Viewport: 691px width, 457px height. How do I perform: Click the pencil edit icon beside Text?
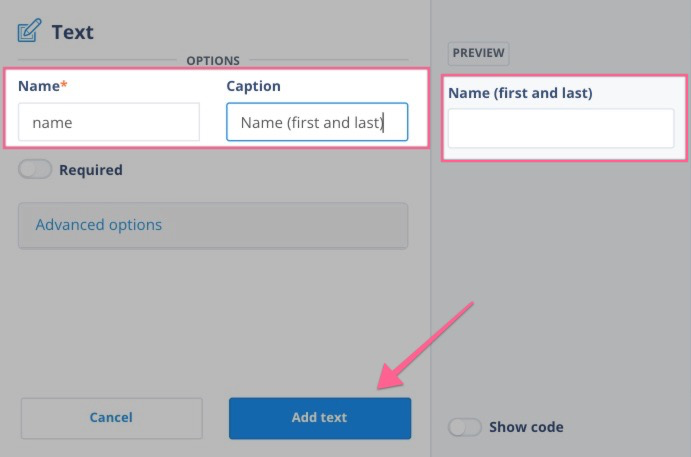(x=30, y=31)
